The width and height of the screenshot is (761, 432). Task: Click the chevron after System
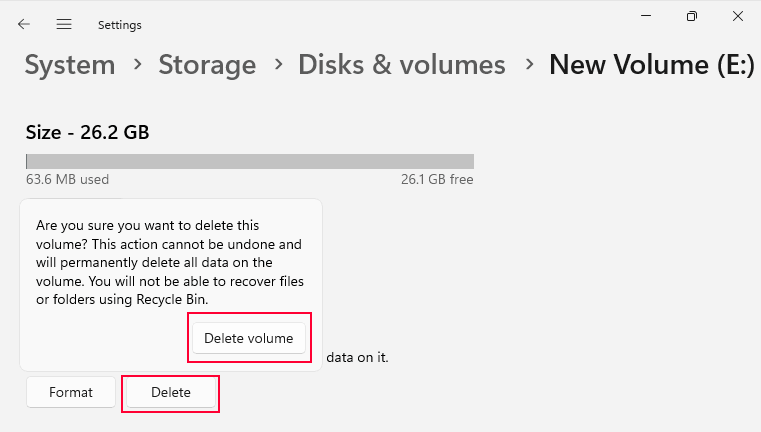point(137,65)
